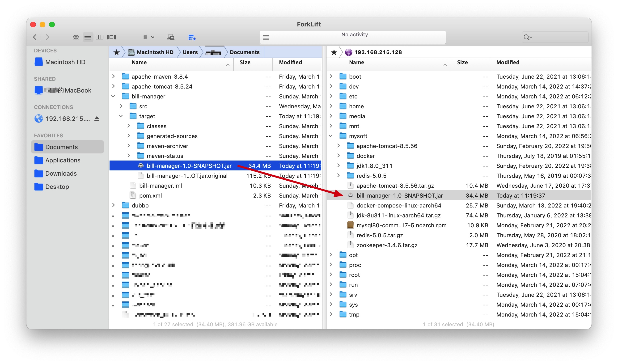Select the maven-archiver folder icon

[140, 146]
